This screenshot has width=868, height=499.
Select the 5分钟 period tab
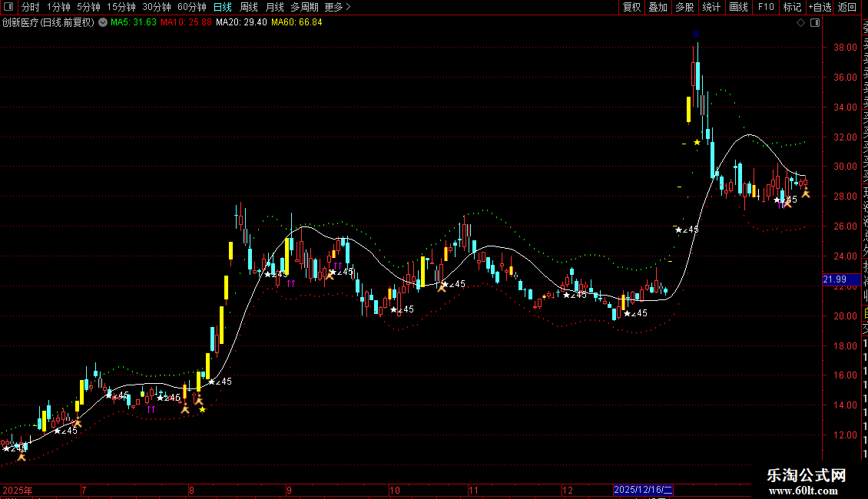[x=88, y=7]
